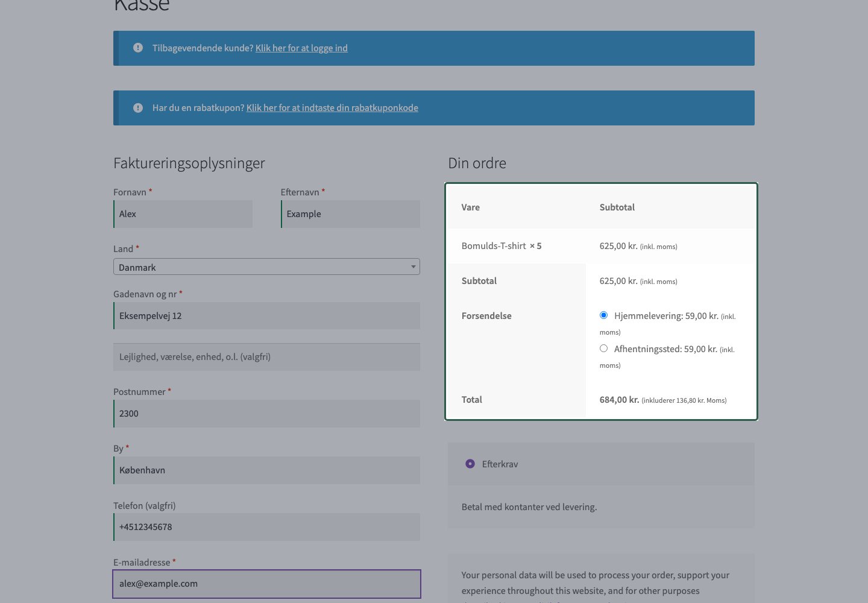868x603 pixels.
Task: Click 'Betal med kontanter ved levering.' text
Action: (x=529, y=507)
